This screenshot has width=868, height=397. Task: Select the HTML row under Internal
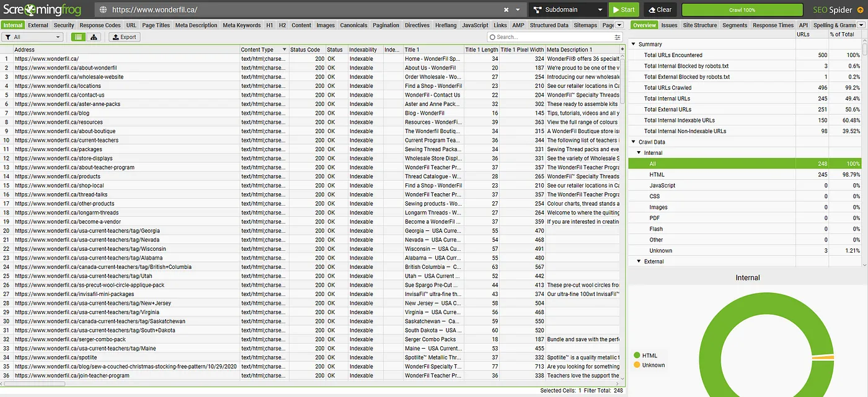(x=745, y=175)
